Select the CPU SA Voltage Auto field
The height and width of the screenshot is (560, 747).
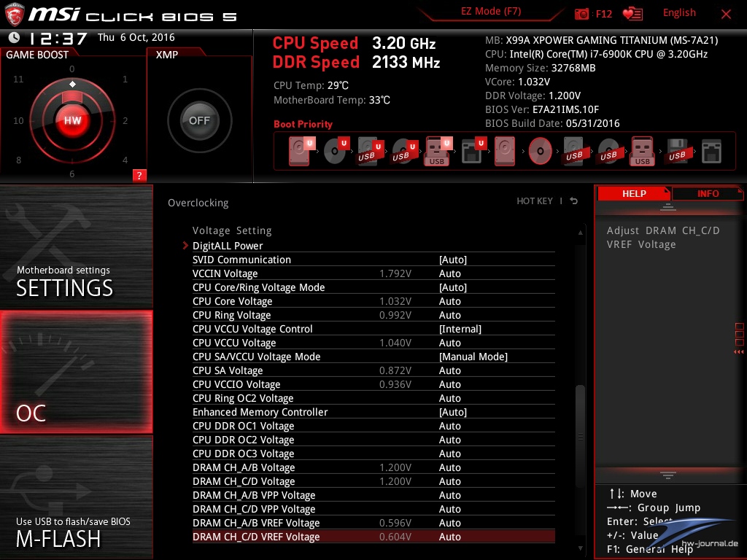449,370
